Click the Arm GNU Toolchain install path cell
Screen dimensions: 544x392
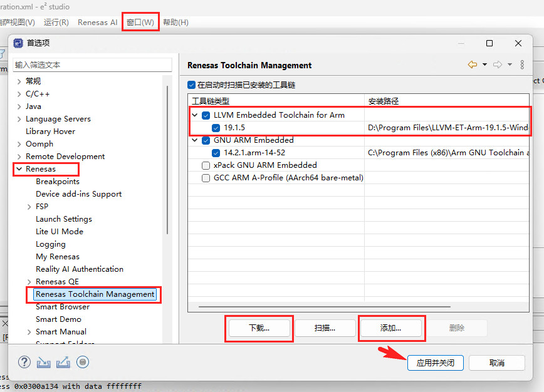[447, 153]
